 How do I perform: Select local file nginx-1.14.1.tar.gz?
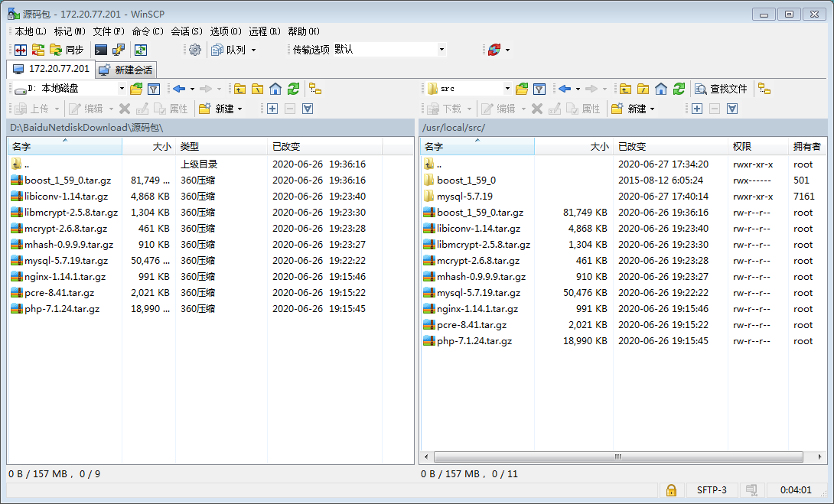[x=65, y=276]
